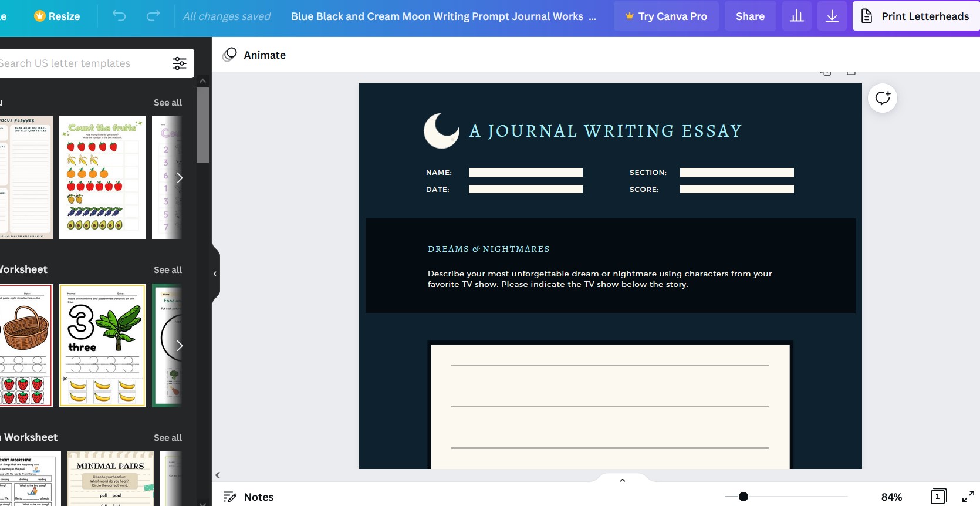The height and width of the screenshot is (506, 980).
Task: Open the Animate option
Action: coord(254,55)
